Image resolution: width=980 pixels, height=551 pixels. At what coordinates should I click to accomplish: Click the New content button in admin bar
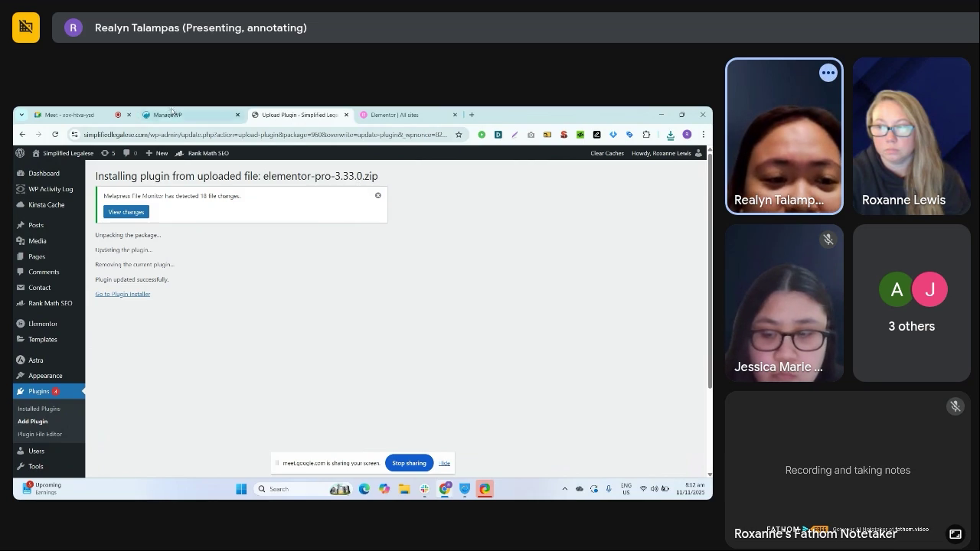157,153
